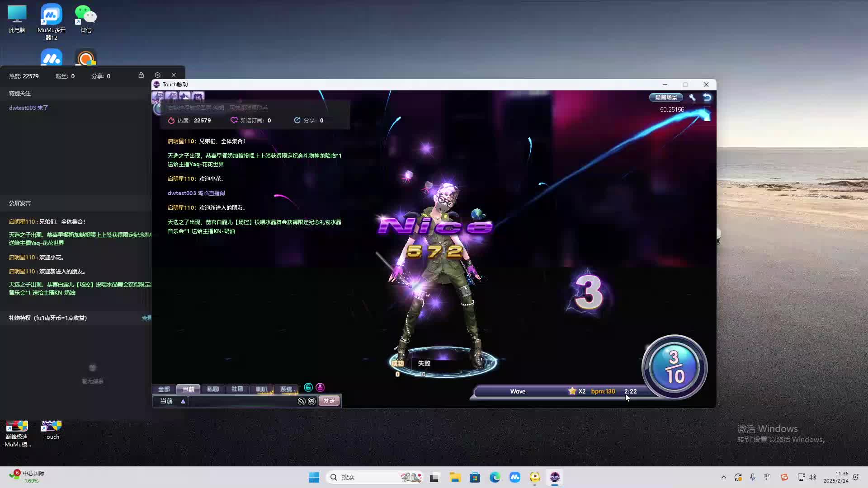This screenshot has width=868, height=488.
Task: Click the Exp X2 buff icon
Action: click(158, 96)
